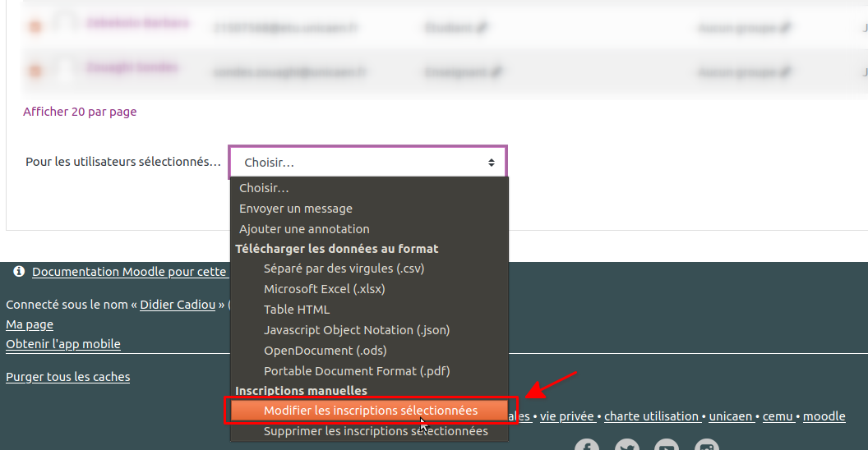Open the Twitter social icon
Screen dimensions: 868x450
(626, 446)
